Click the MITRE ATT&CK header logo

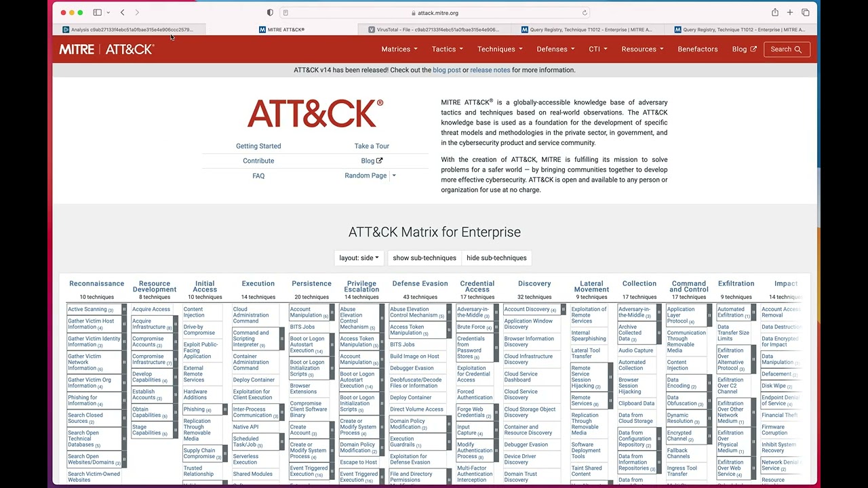pos(106,49)
